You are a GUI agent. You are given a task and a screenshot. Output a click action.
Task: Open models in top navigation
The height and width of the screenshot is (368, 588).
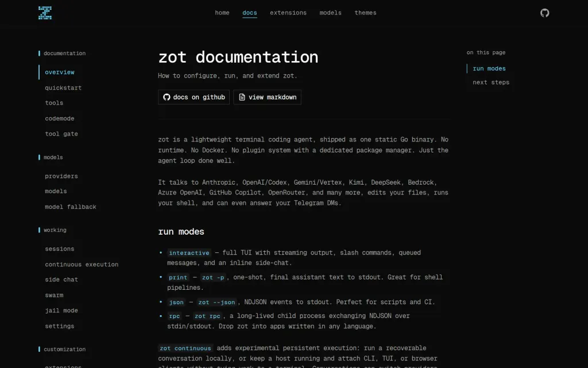330,13
